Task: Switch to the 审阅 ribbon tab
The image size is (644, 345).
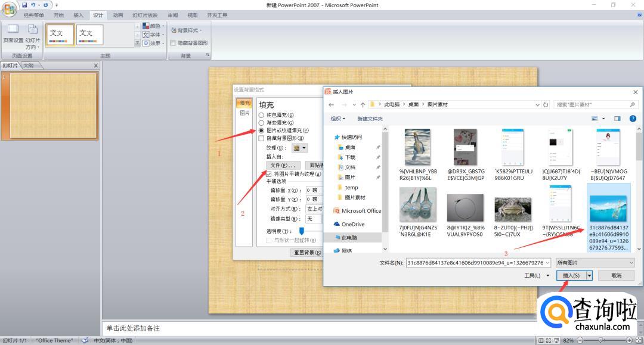Action: click(x=173, y=15)
